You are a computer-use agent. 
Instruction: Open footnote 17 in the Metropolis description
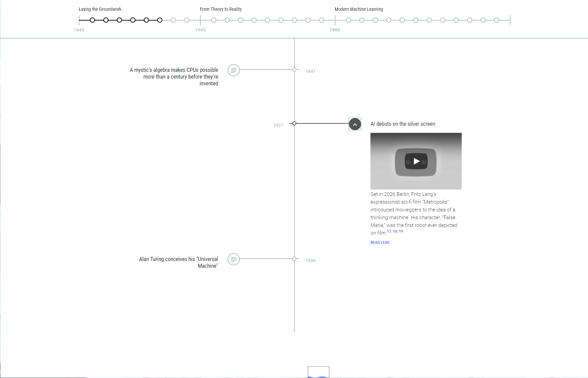389,231
